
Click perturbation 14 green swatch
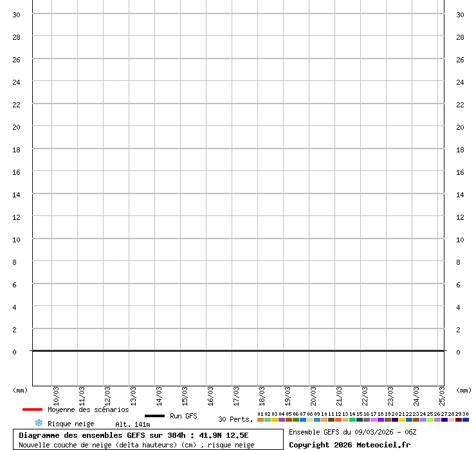(352, 420)
